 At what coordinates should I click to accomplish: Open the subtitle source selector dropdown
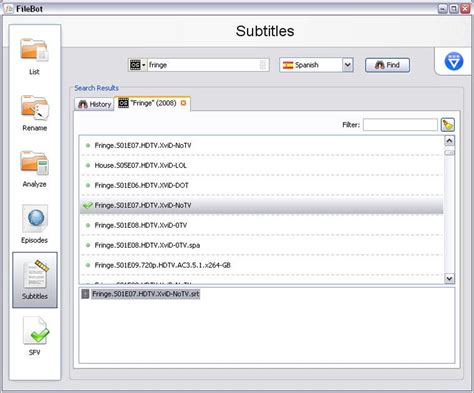[137, 65]
